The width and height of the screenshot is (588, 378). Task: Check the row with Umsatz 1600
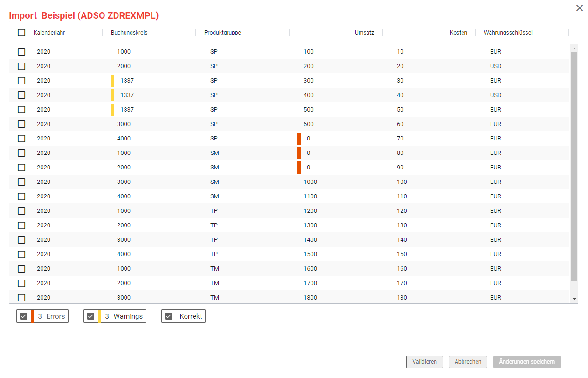pyautogui.click(x=21, y=269)
